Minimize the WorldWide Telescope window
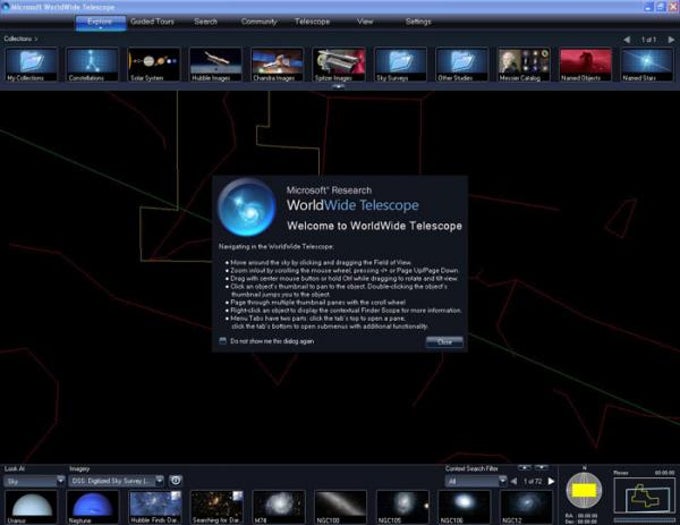 pyautogui.click(x=649, y=7)
